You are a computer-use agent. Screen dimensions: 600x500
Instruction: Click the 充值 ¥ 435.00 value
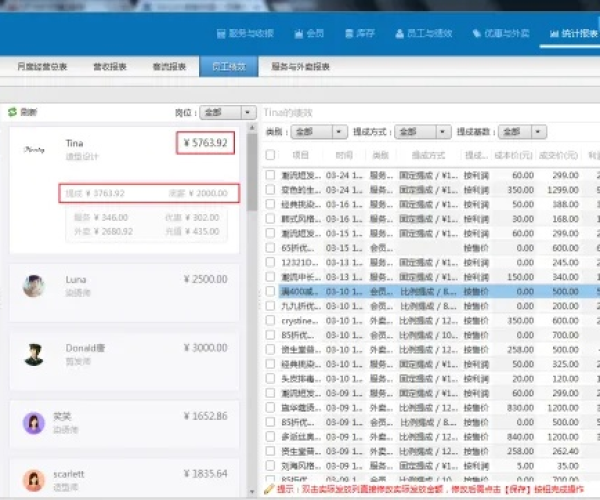(192, 231)
